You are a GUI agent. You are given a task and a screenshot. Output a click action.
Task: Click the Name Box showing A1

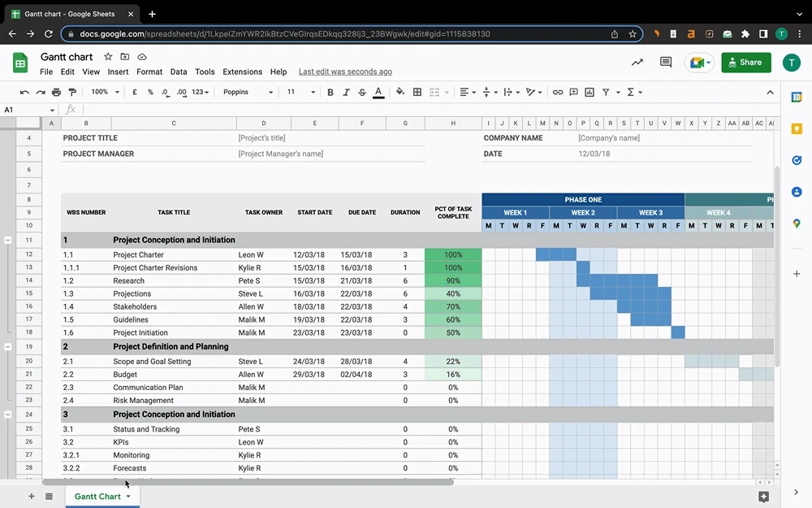pyautogui.click(x=29, y=110)
